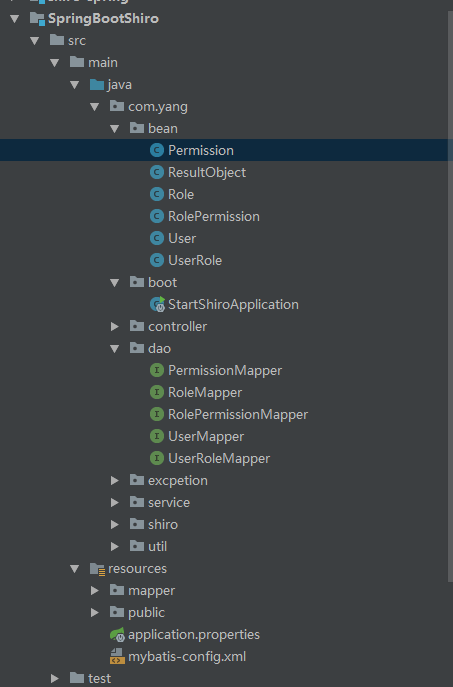
Task: Click the StartShiroApplication run class icon
Action: pyautogui.click(x=157, y=304)
